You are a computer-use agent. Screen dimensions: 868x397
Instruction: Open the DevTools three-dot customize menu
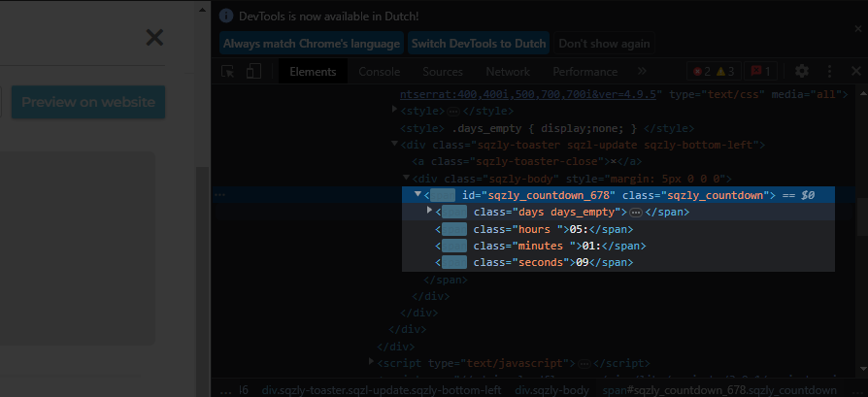coord(829,71)
